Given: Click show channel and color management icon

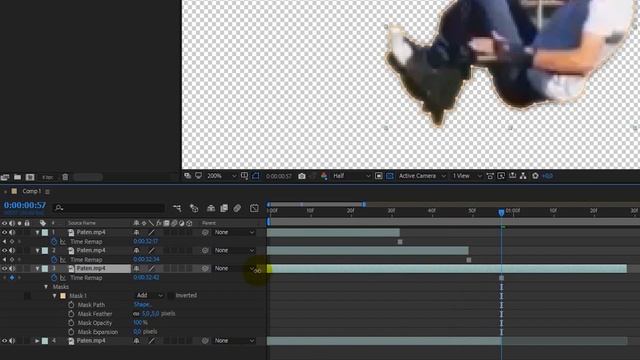Looking at the screenshot, I should [x=324, y=176].
